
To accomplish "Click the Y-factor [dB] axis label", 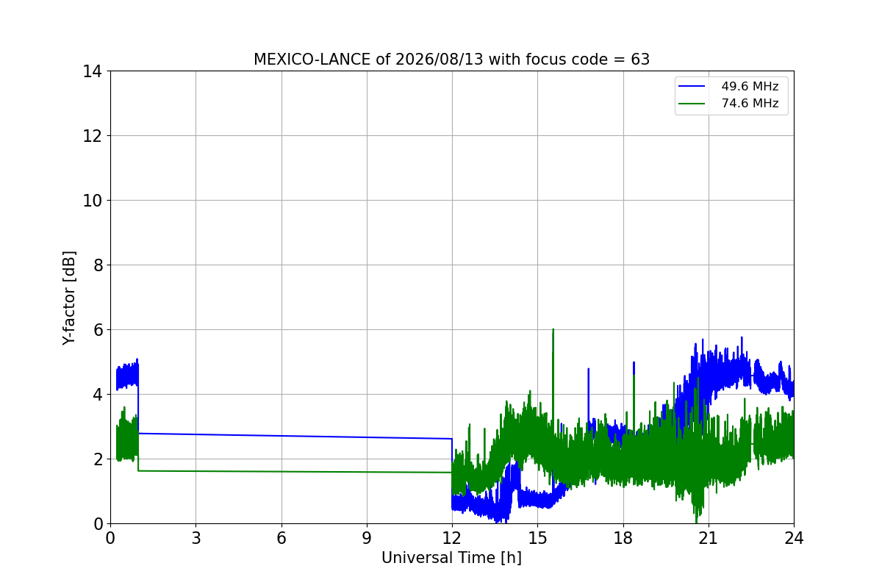I will (69, 298).
